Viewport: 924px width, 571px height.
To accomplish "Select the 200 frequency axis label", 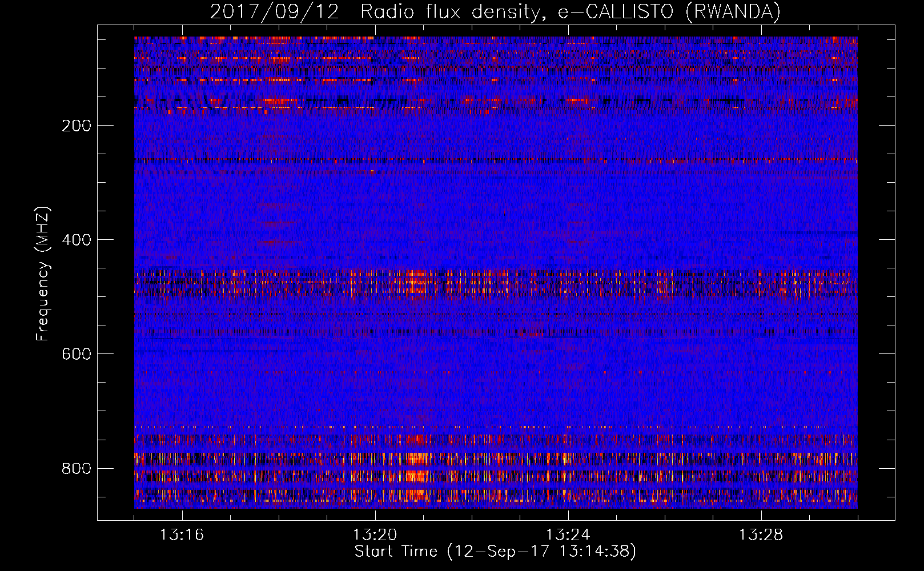I will click(x=77, y=126).
